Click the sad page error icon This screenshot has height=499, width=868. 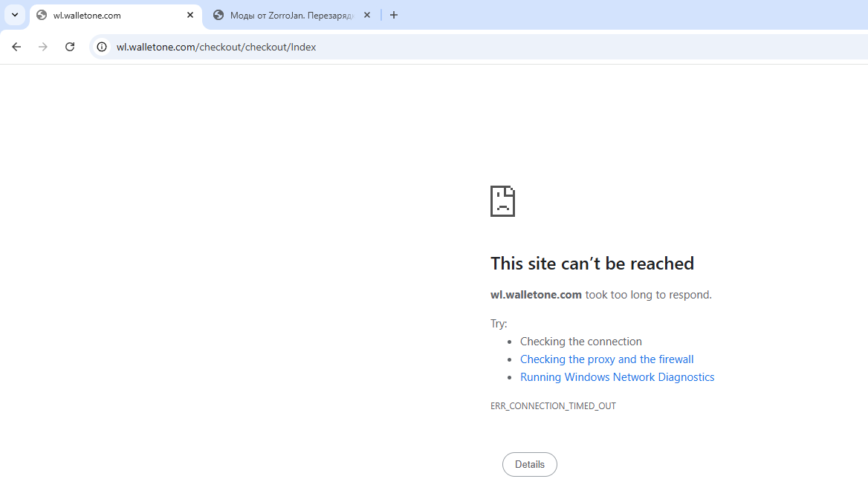(502, 201)
